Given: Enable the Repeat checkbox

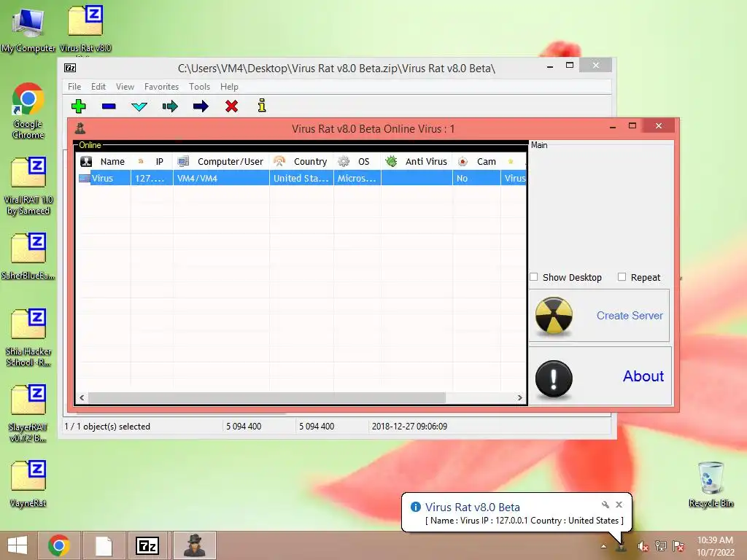Looking at the screenshot, I should coord(622,276).
